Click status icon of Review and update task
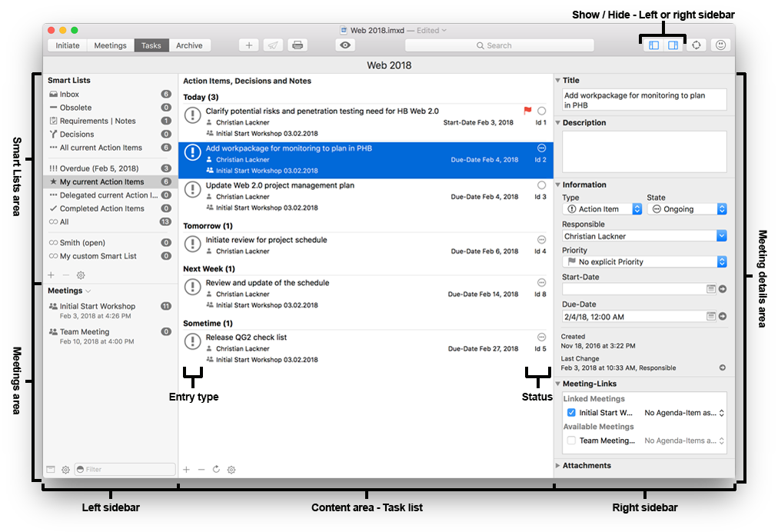This screenshot has width=778, height=532. tap(541, 282)
